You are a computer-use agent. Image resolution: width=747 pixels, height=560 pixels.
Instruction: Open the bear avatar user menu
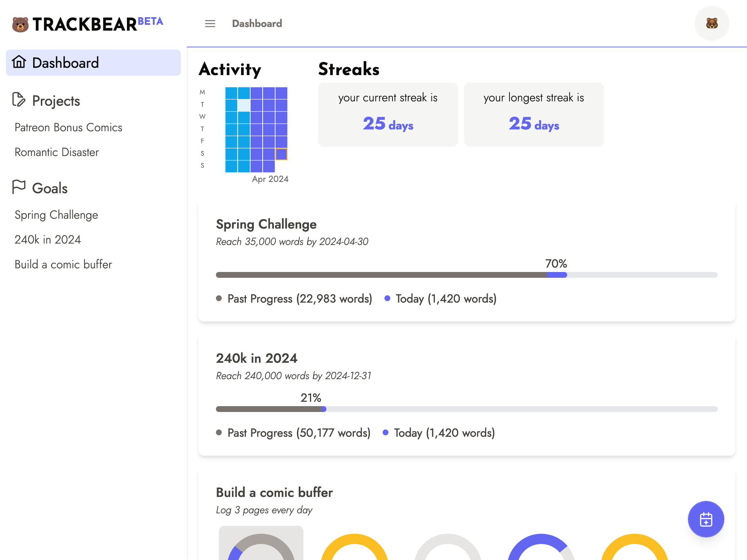(712, 23)
